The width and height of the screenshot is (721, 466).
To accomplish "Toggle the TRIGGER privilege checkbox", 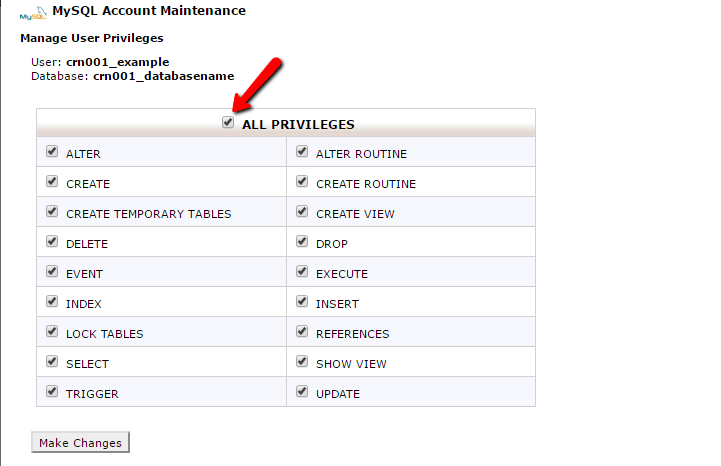I will click(52, 392).
